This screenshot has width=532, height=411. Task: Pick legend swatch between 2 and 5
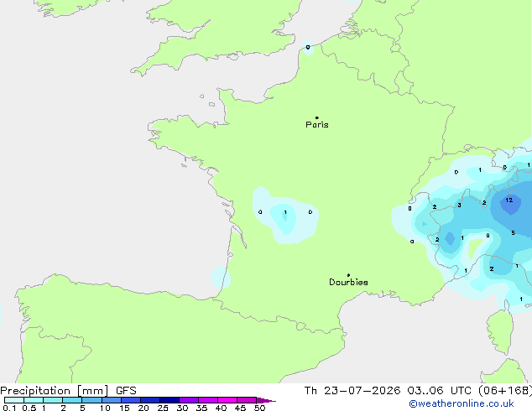pyautogui.click(x=72, y=400)
